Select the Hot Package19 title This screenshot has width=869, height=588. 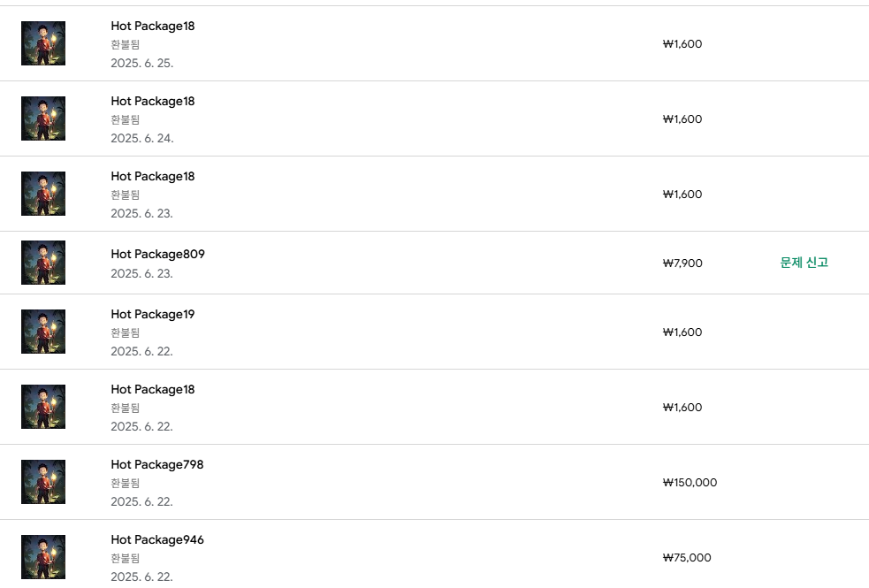(152, 314)
